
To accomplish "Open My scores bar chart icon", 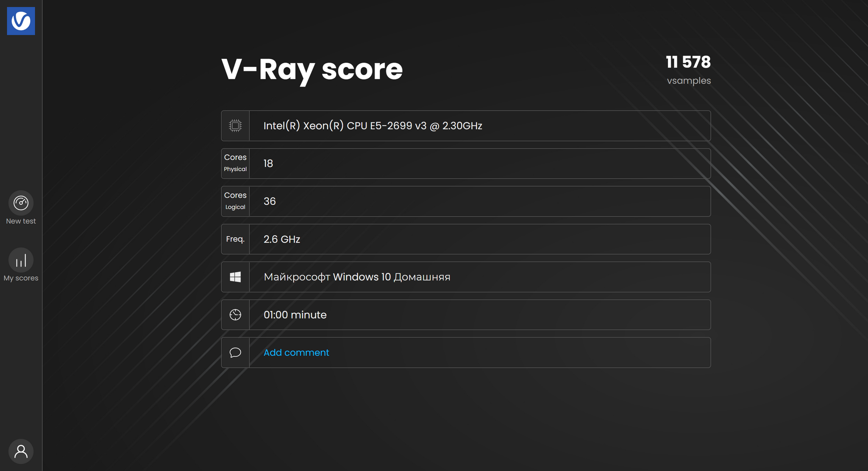I will (21, 260).
